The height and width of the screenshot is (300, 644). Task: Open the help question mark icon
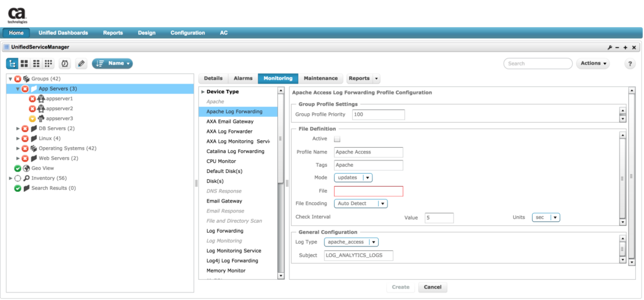[630, 64]
